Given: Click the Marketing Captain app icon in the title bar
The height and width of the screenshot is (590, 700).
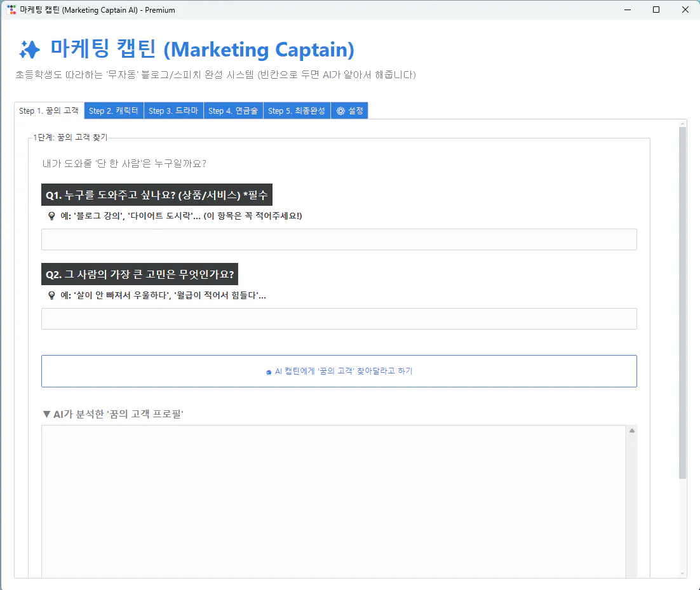Looking at the screenshot, I should point(10,10).
